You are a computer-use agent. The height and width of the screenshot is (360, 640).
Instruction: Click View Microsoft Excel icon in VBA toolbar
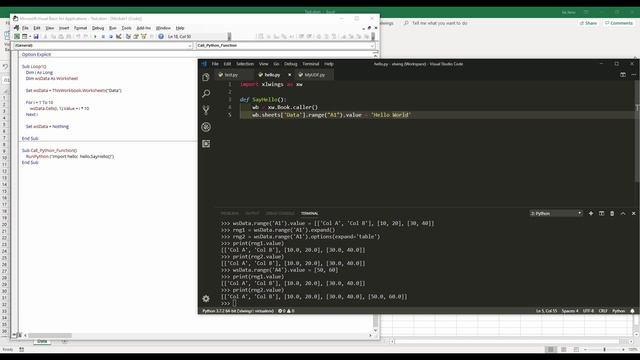[17, 37]
